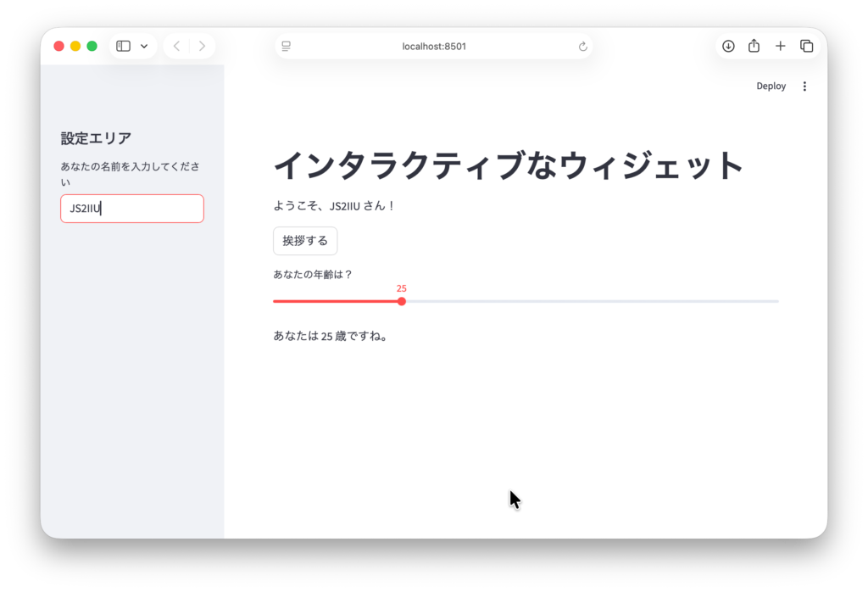Click the Deploy button

pyautogui.click(x=771, y=87)
